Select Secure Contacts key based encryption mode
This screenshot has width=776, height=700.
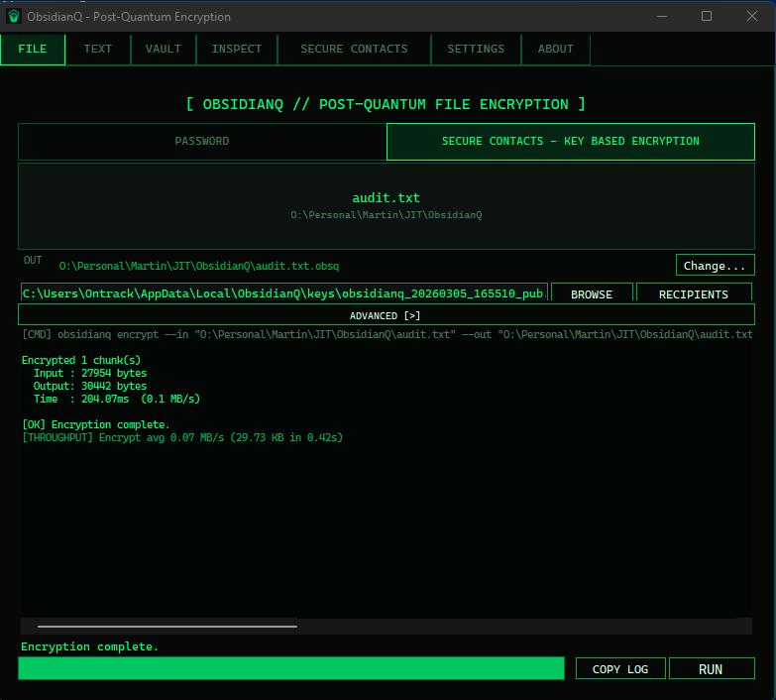571,141
